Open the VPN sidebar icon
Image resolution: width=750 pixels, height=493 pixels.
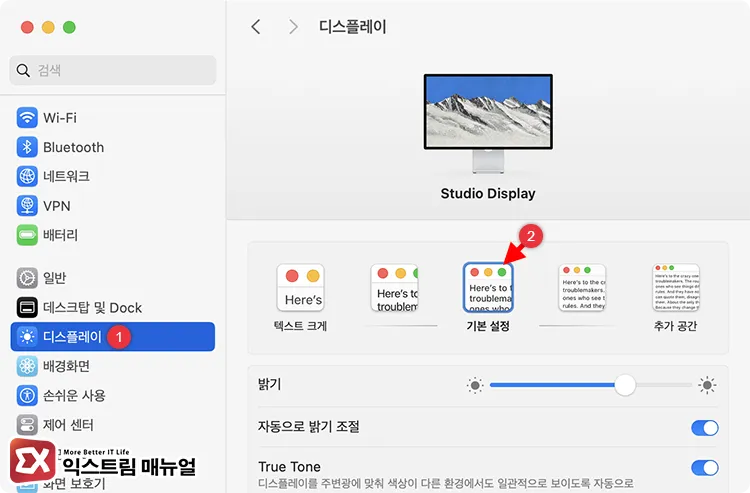27,206
